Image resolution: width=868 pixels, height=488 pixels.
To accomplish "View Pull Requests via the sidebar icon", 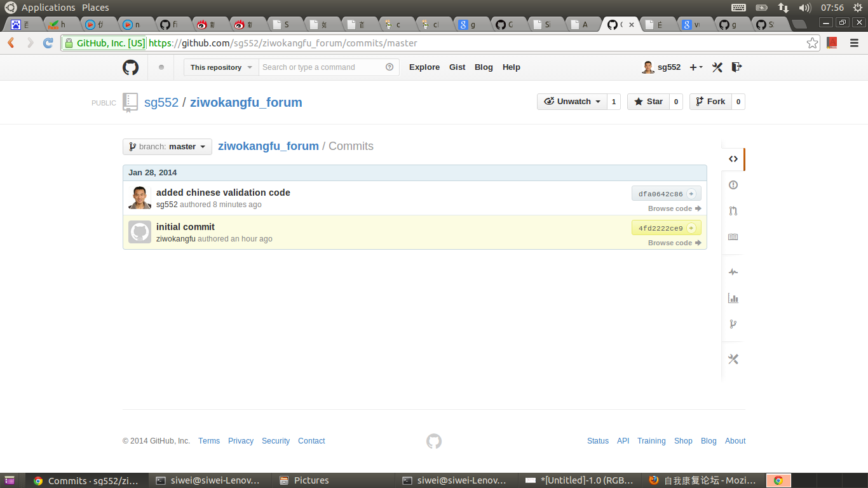I will point(733,210).
